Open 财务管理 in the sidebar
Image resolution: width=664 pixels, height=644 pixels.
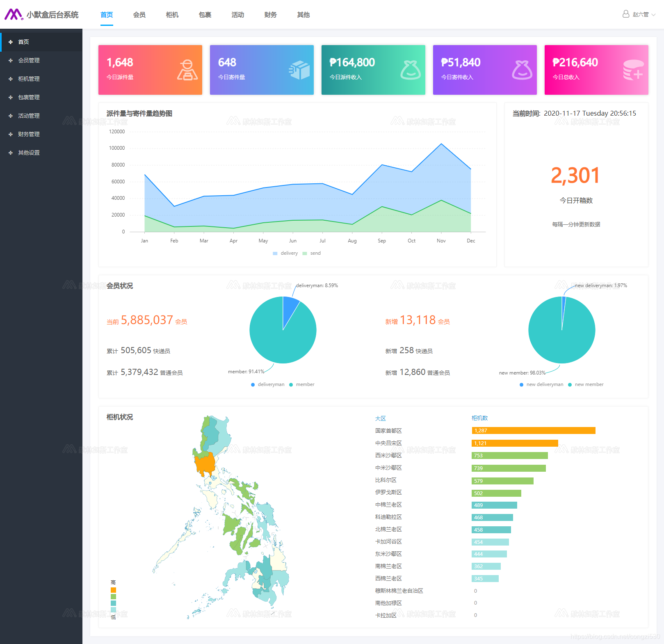click(41, 134)
